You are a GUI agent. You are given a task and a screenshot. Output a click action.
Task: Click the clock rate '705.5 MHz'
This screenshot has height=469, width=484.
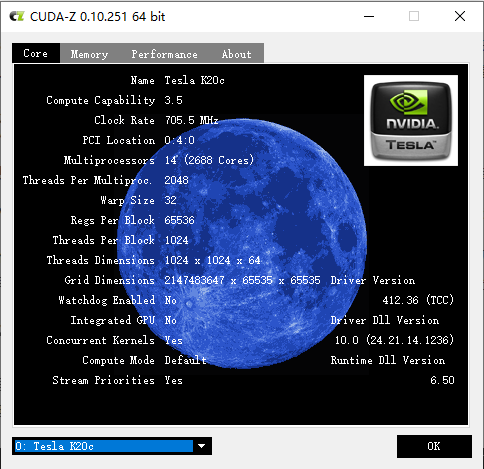pos(192,120)
